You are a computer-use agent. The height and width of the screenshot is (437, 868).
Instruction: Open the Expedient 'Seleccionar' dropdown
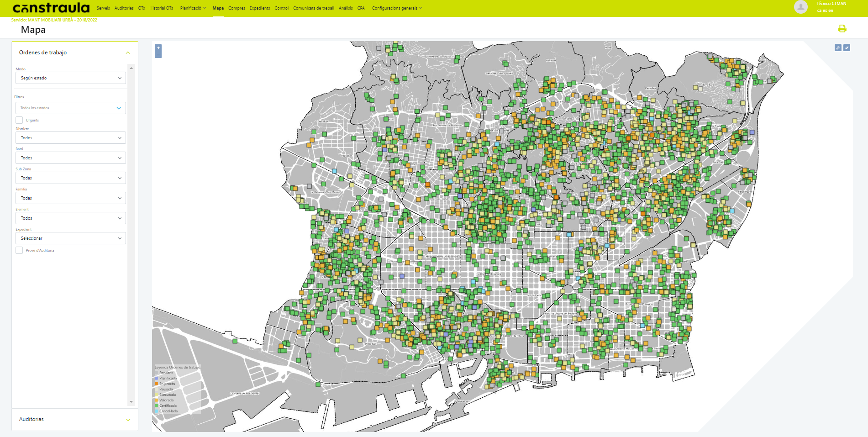click(70, 238)
